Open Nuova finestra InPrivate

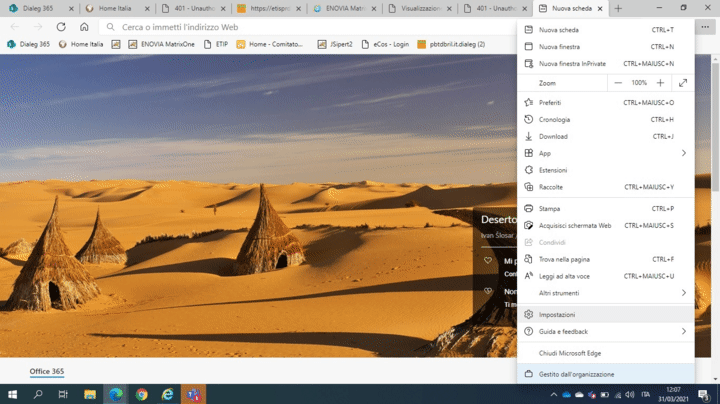573,63
